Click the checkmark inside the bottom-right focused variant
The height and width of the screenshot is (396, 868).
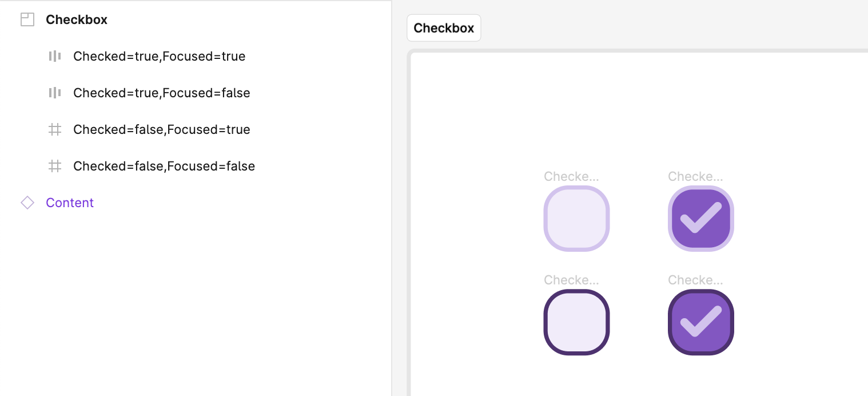click(x=701, y=322)
